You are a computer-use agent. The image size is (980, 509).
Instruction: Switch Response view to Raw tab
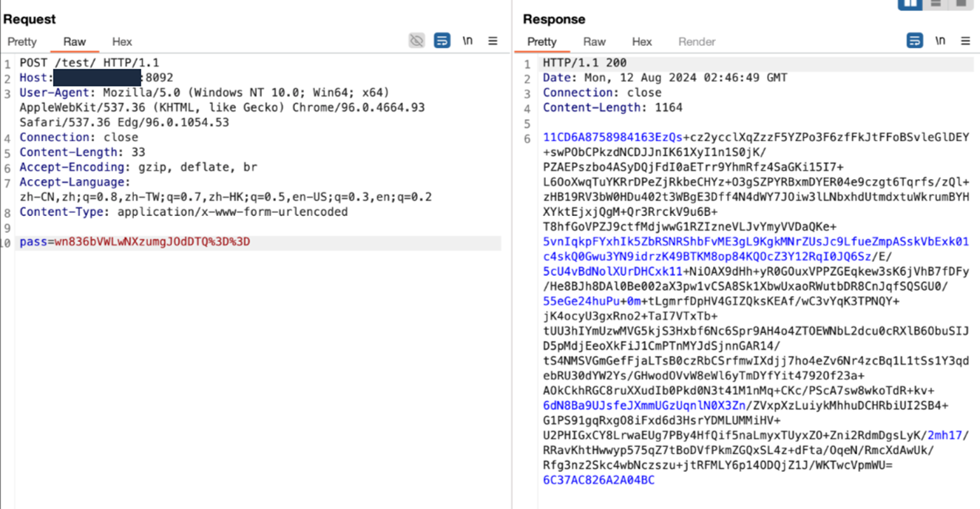pos(594,41)
